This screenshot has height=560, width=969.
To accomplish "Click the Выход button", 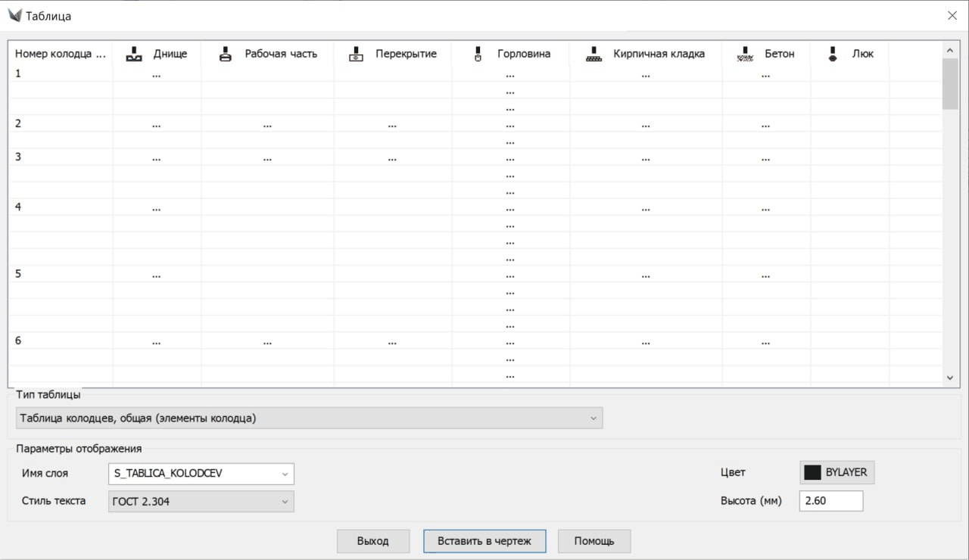I will point(373,541).
